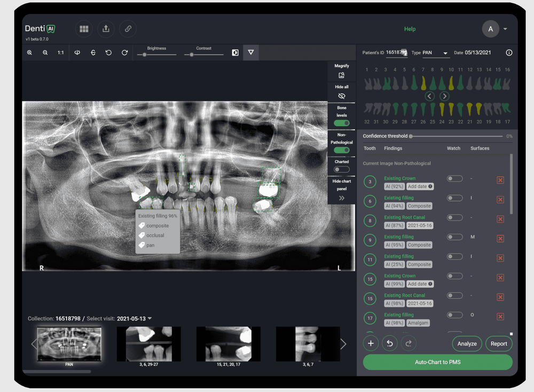Click Composite tag on tooth 6
This screenshot has width=534, height=392.
tap(419, 206)
